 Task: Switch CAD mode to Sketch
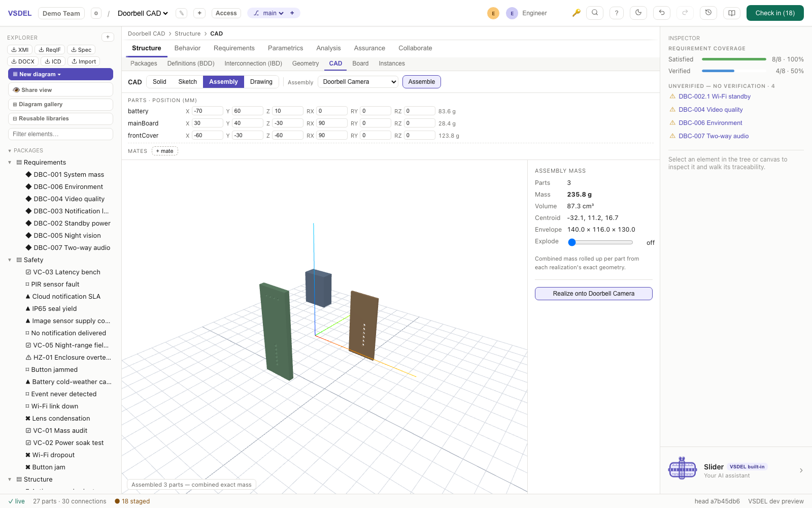(187, 82)
